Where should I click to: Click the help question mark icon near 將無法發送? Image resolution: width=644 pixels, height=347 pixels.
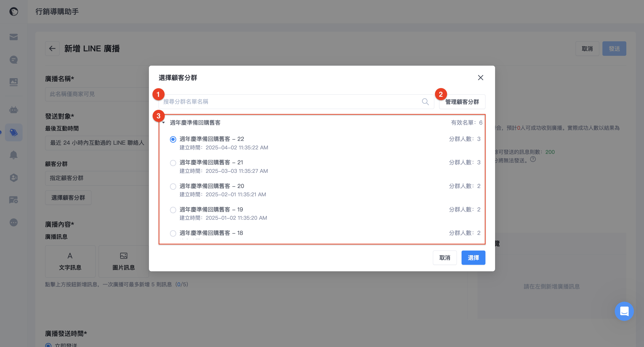click(533, 159)
